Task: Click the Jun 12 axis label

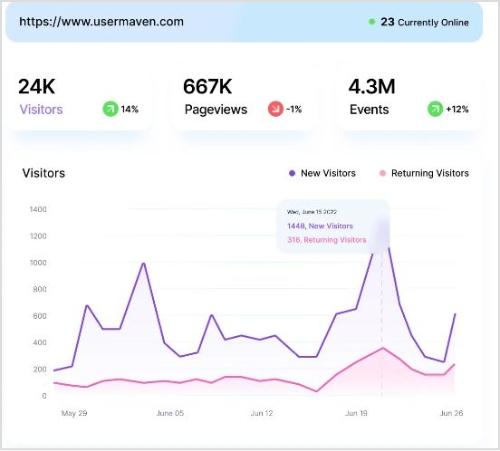Action: point(262,413)
